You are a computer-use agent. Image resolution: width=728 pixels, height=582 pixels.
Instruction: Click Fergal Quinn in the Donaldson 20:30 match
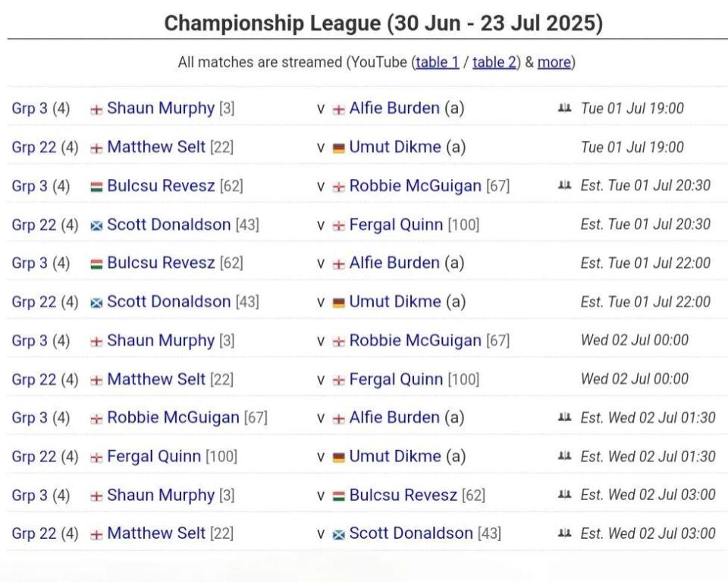(396, 225)
